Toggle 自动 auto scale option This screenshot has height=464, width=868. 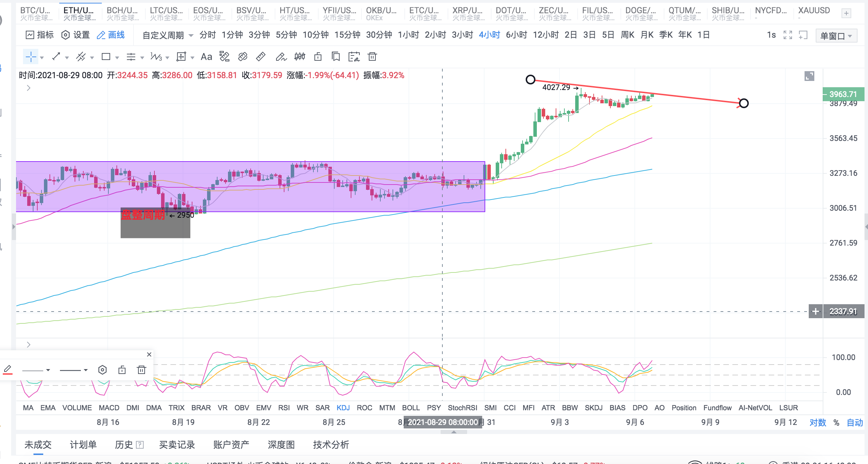click(x=855, y=422)
